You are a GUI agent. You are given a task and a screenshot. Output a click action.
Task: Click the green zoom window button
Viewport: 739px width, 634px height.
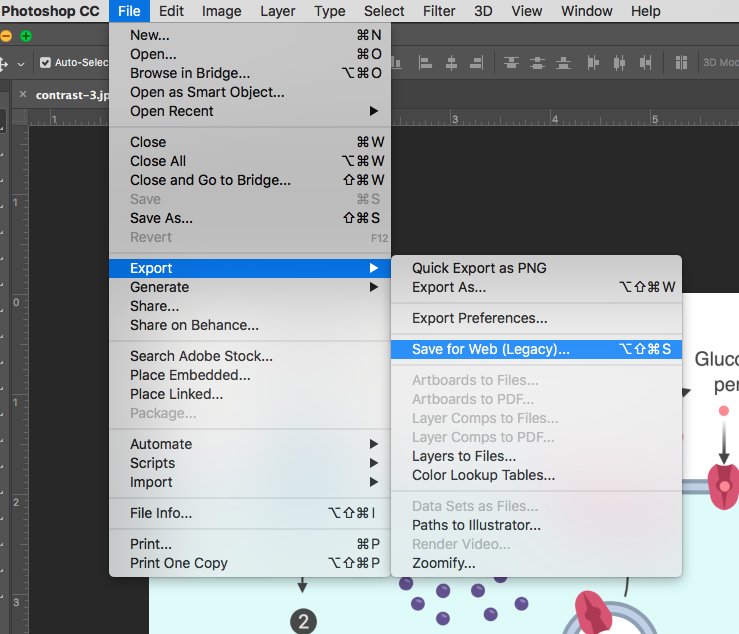(26, 36)
